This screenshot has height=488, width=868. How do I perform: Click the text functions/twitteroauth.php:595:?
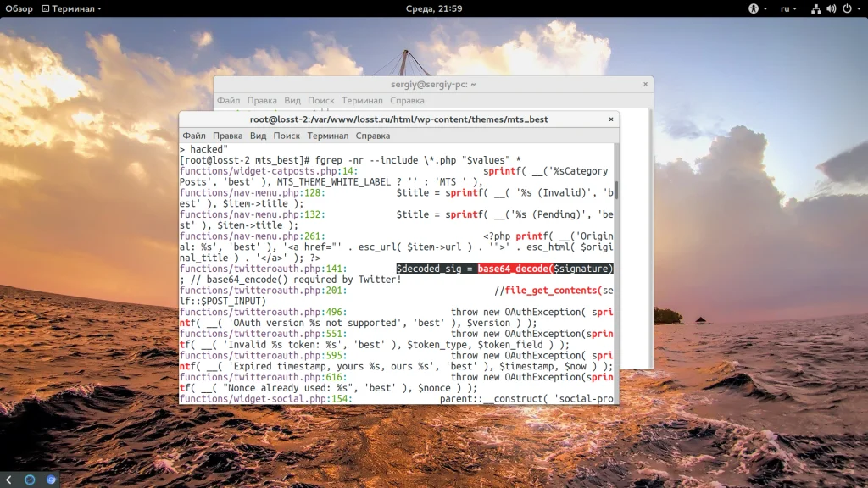coord(263,355)
